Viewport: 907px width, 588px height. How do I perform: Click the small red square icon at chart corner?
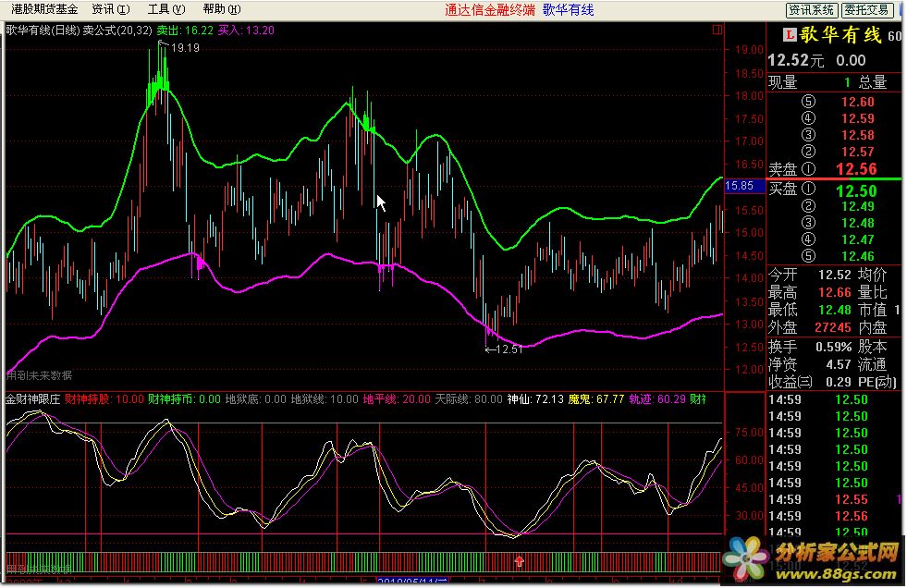click(x=717, y=30)
